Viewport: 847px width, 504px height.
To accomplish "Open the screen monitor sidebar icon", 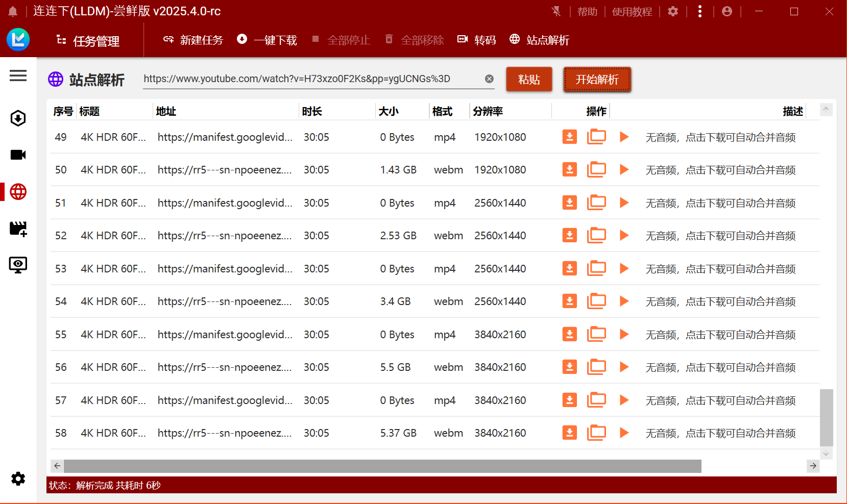I will click(x=18, y=265).
